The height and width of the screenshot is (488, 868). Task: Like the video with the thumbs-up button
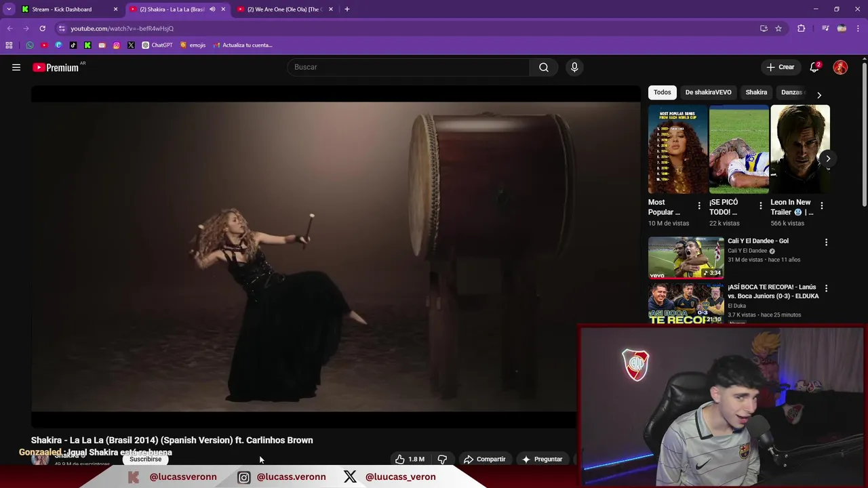click(410, 459)
